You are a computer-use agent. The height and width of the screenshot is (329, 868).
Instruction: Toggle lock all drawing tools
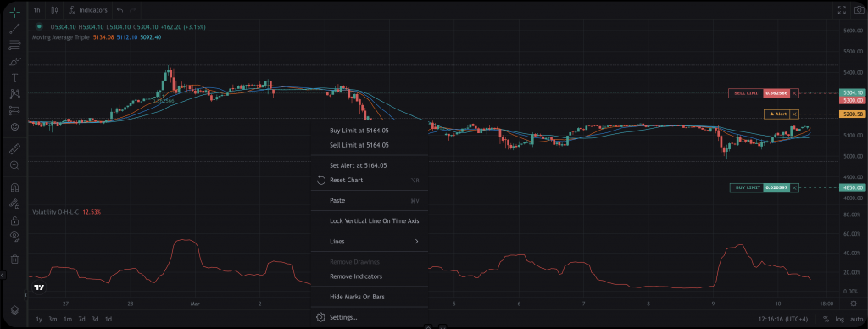click(15, 220)
